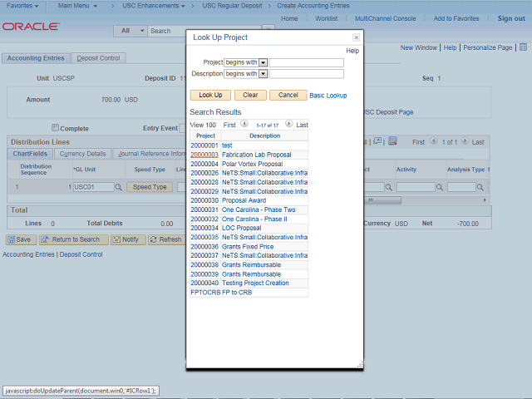
Task: Select project 20000003
Action: click(204, 155)
